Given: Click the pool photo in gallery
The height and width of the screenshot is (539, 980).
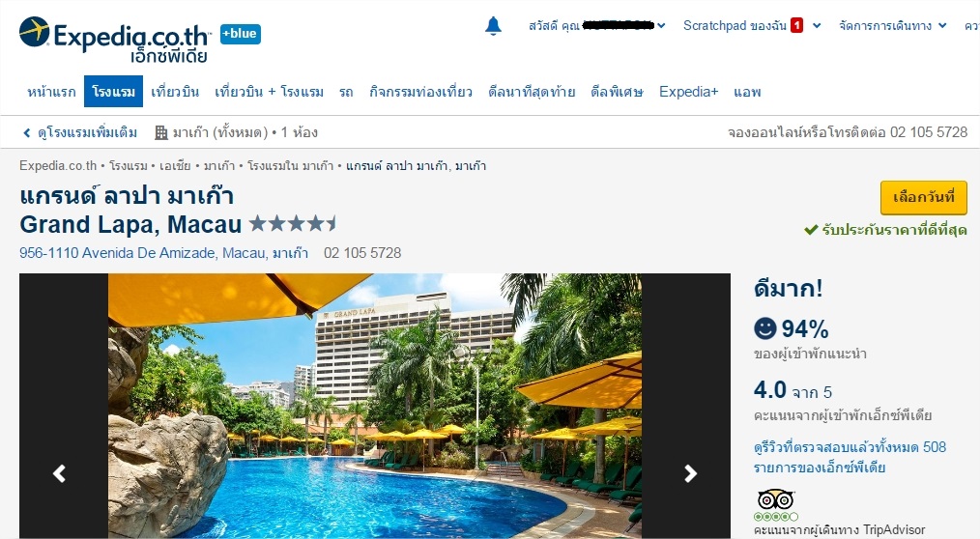Looking at the screenshot, I should click(x=375, y=406).
